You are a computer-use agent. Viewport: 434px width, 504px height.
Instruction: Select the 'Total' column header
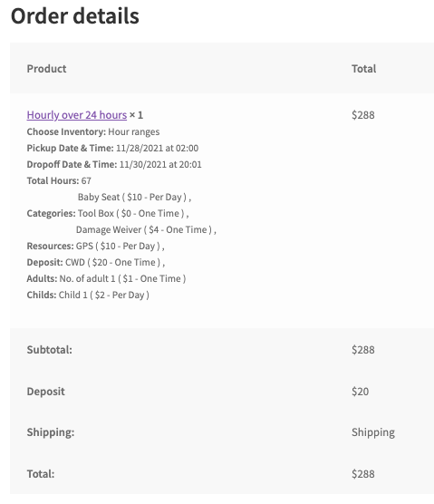(363, 69)
